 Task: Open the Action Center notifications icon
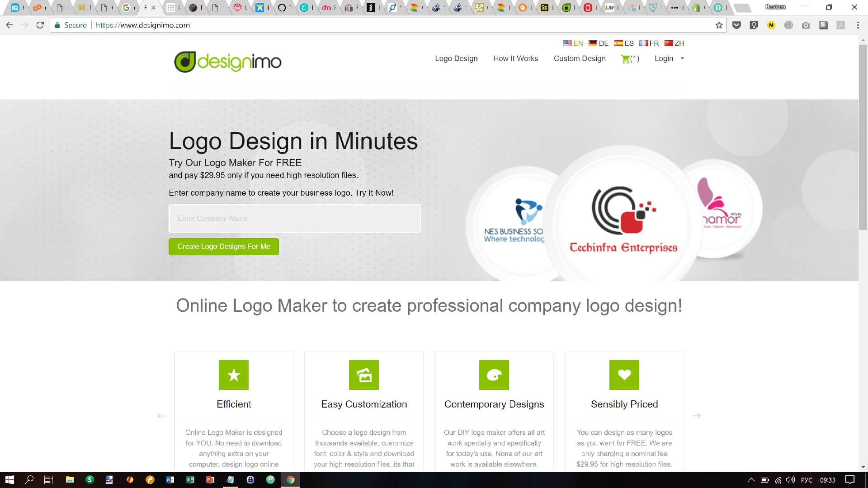(x=850, y=480)
